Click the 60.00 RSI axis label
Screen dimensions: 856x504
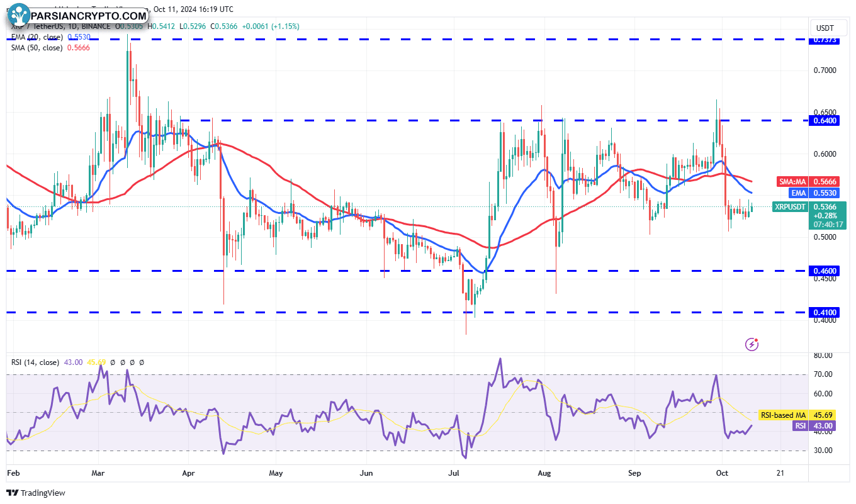(x=823, y=394)
